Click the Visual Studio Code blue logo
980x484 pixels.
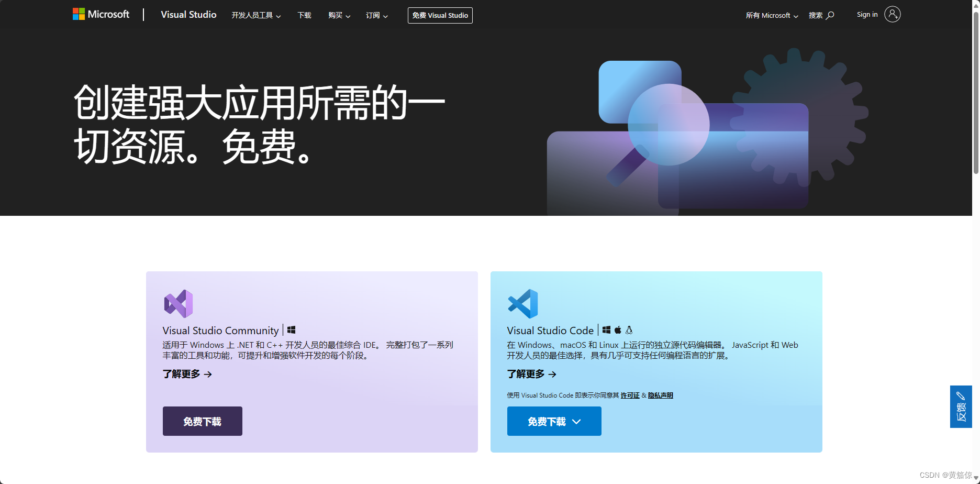tap(523, 304)
